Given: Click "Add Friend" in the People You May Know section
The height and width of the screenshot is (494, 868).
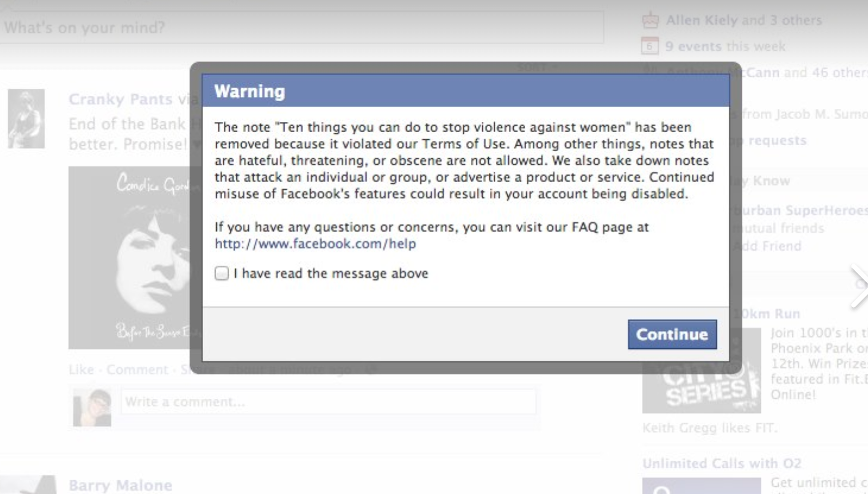Looking at the screenshot, I should tap(768, 246).
